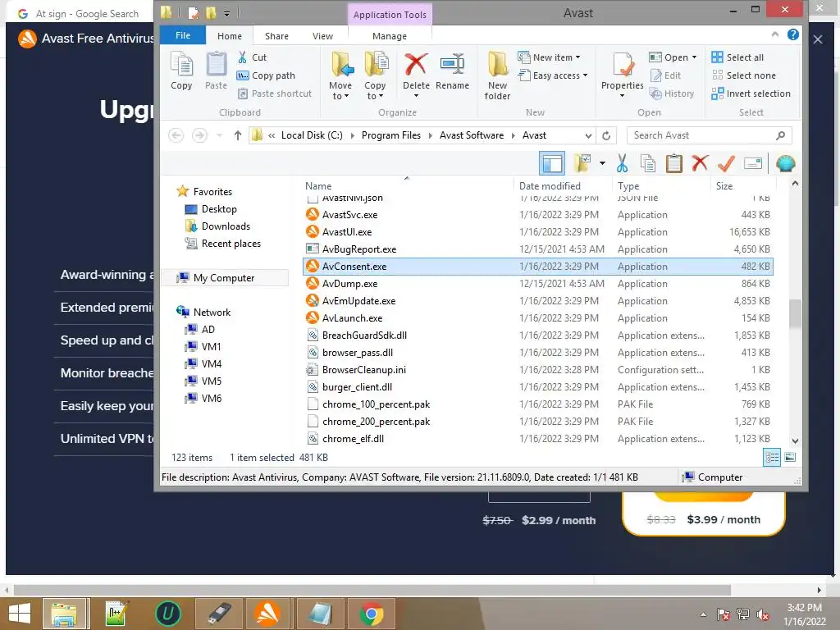The height and width of the screenshot is (630, 840).
Task: Click the Paste icon in ribbon
Action: click(x=216, y=71)
